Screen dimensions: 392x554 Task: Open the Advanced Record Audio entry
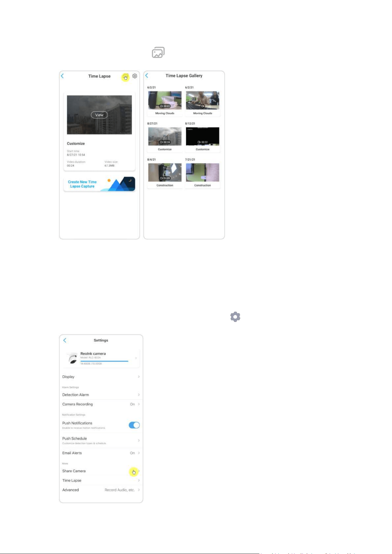point(101,490)
